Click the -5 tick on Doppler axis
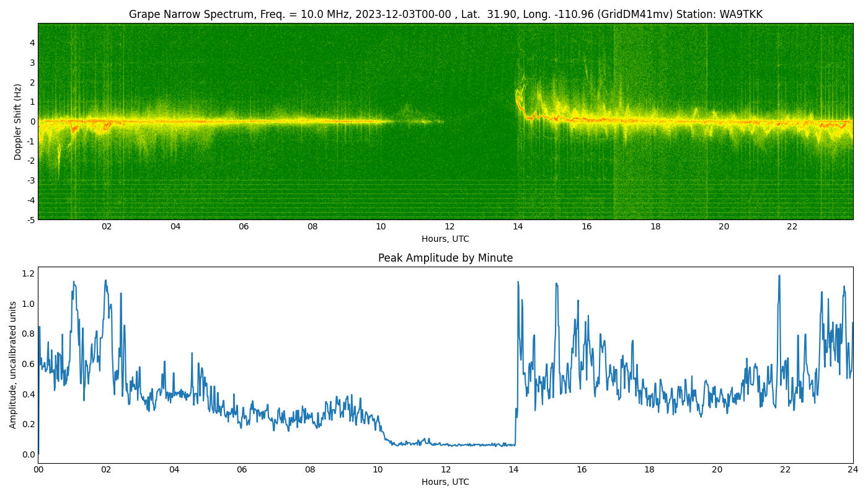 tap(30, 219)
